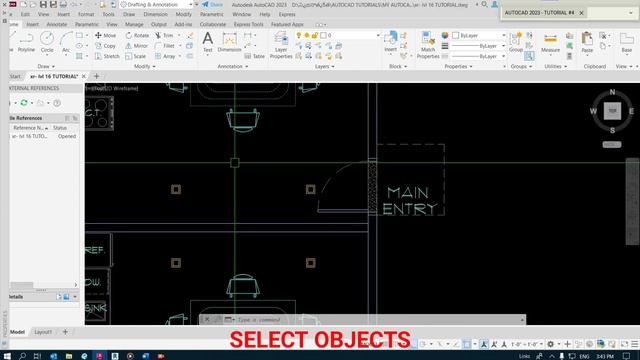Open Layer Properties manager

tap(281, 46)
